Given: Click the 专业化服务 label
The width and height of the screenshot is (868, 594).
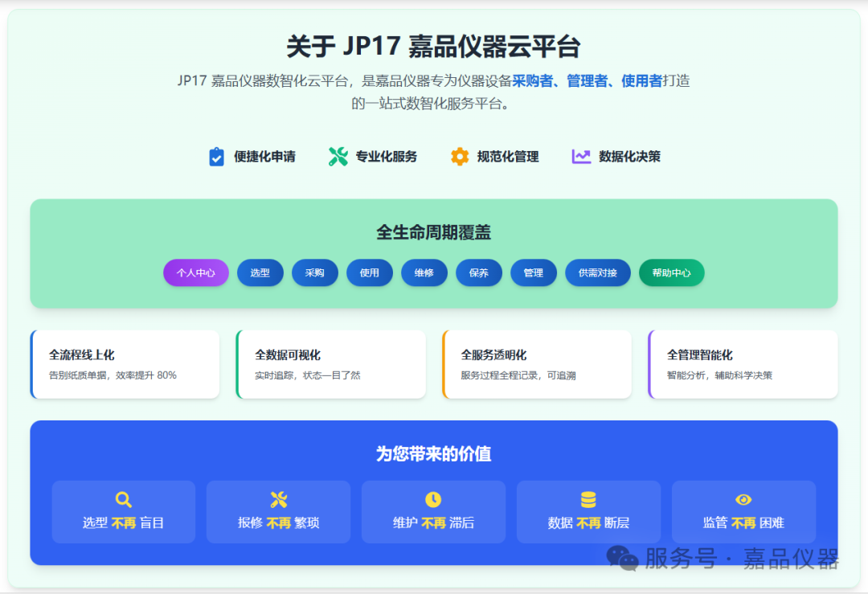Looking at the screenshot, I should click(387, 157).
